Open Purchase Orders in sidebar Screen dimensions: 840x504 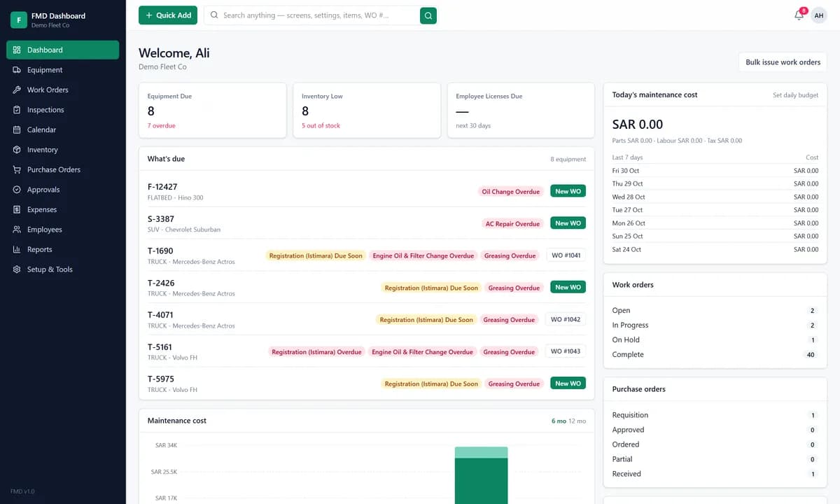(63, 169)
